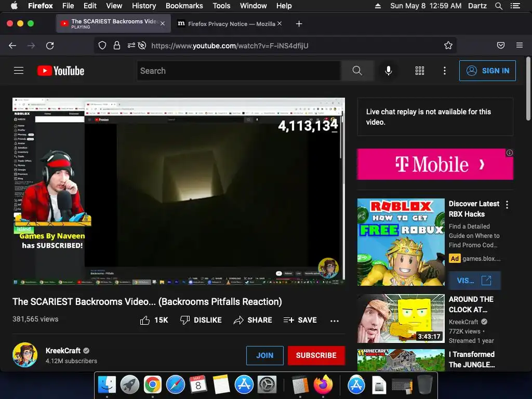Open Control Center list in the menu bar
This screenshot has height=399, width=532.
click(515, 6)
